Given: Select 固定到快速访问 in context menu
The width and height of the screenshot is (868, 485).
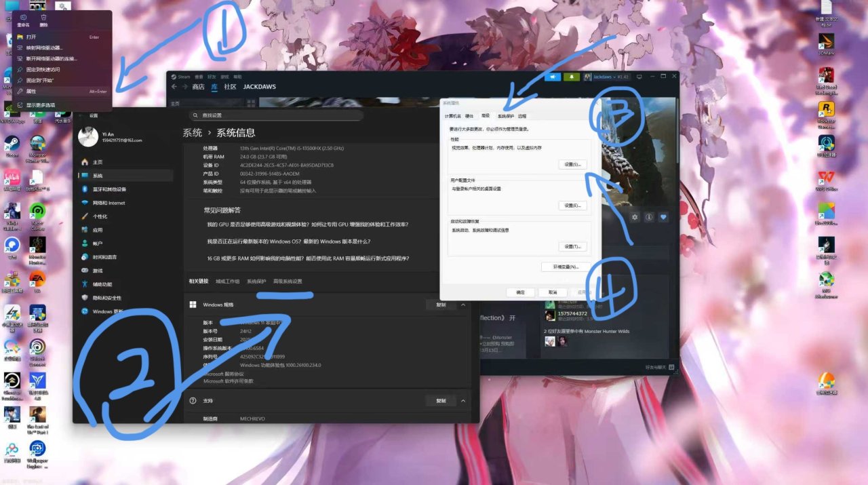Looking at the screenshot, I should 62,69.
